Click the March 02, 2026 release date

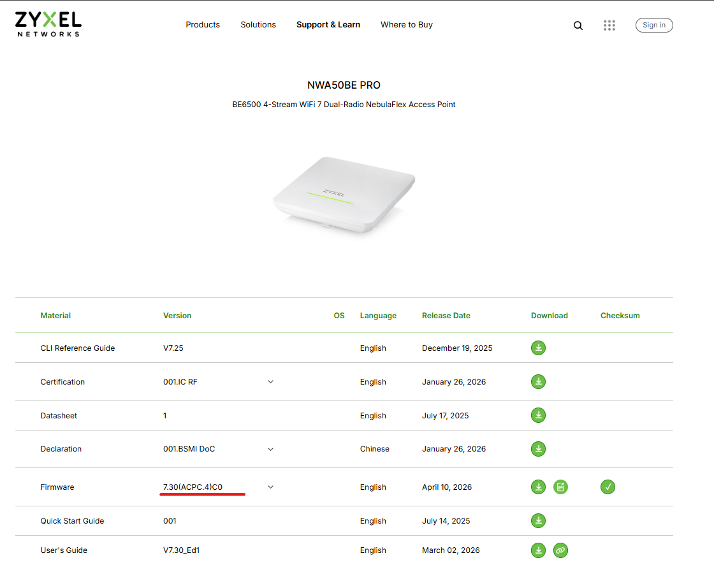tap(451, 550)
